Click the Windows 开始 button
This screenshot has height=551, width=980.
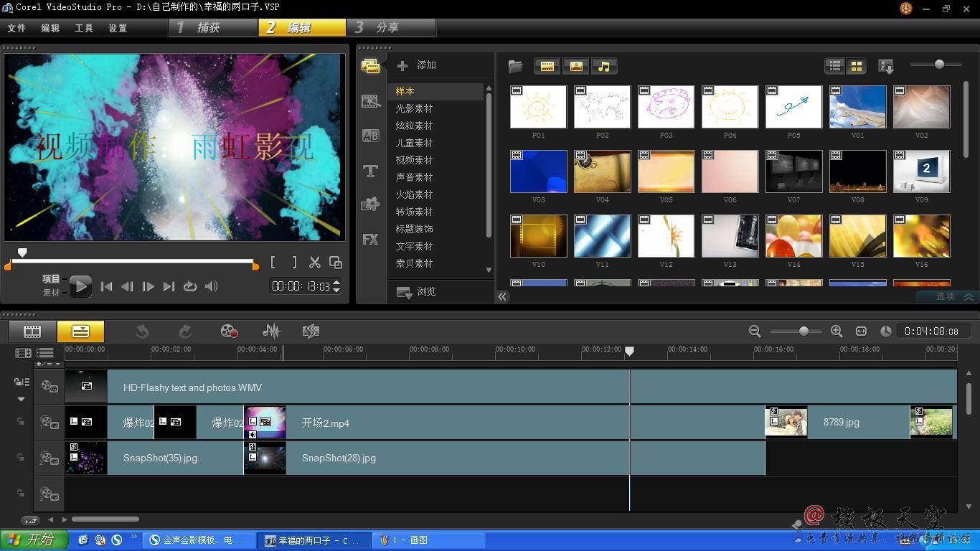tap(34, 540)
